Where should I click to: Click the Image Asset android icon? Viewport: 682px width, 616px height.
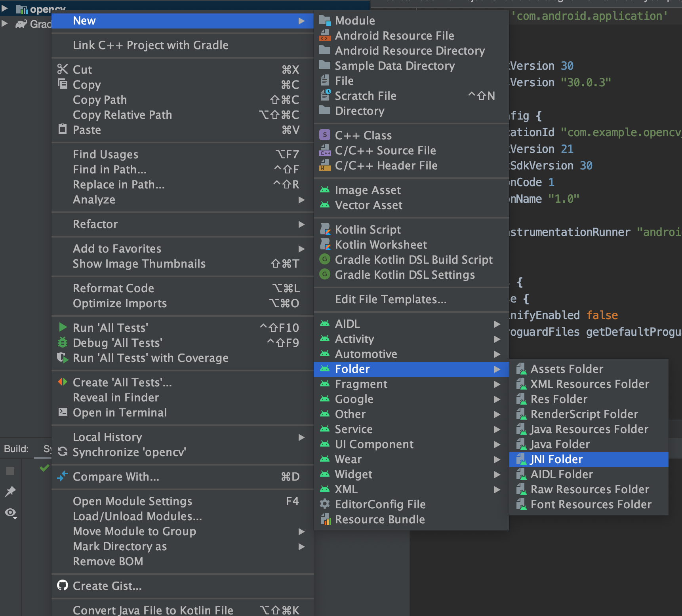tap(325, 190)
